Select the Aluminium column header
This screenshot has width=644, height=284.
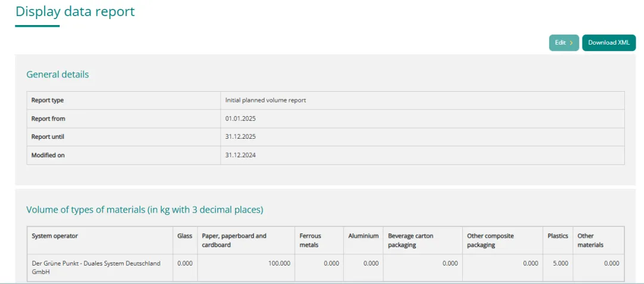363,236
